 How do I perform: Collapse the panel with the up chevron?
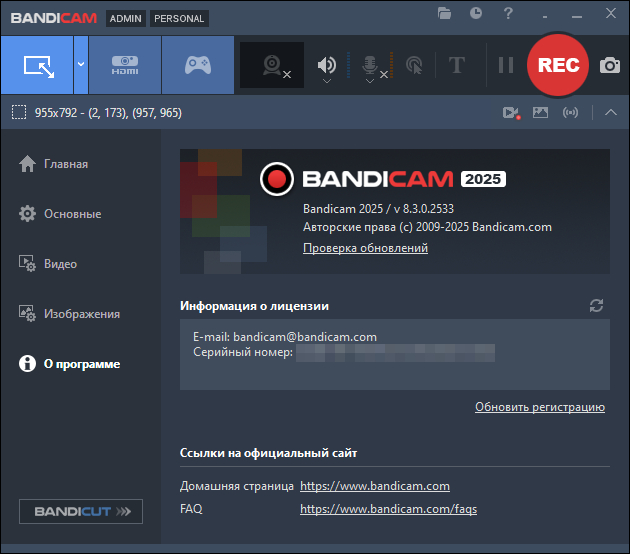click(x=611, y=112)
